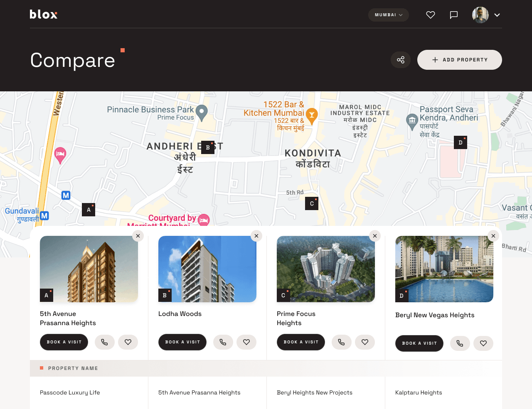This screenshot has height=409, width=532.
Task: Click the Add Property button
Action: tap(460, 60)
